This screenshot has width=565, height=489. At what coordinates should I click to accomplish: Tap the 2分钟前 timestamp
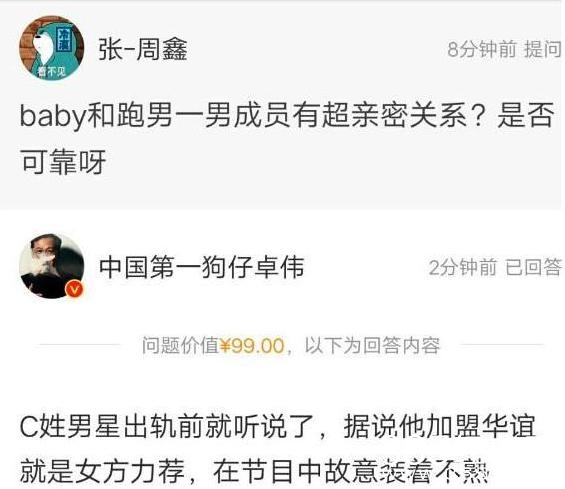[462, 267]
